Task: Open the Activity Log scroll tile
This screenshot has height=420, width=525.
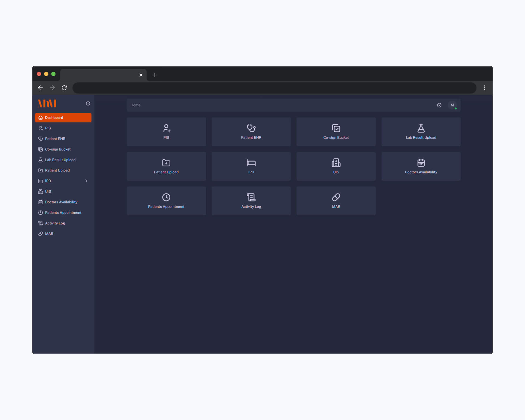Action: point(251,200)
